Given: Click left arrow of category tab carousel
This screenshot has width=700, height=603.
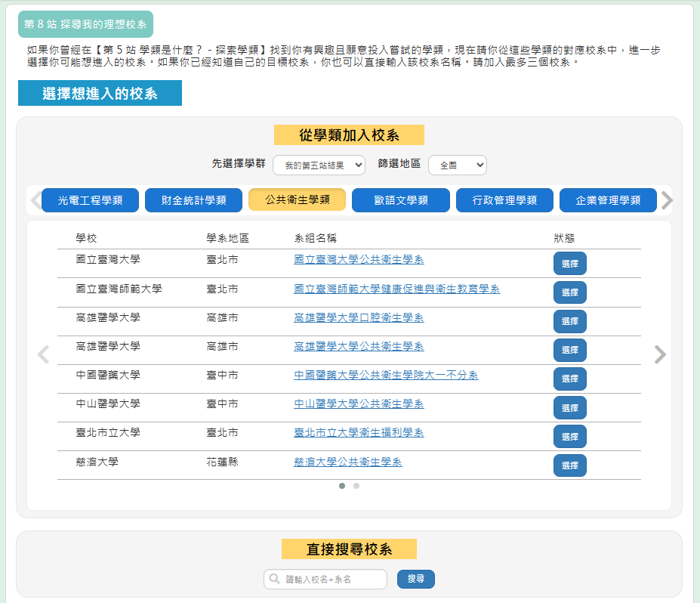Looking at the screenshot, I should pyautogui.click(x=35, y=200).
